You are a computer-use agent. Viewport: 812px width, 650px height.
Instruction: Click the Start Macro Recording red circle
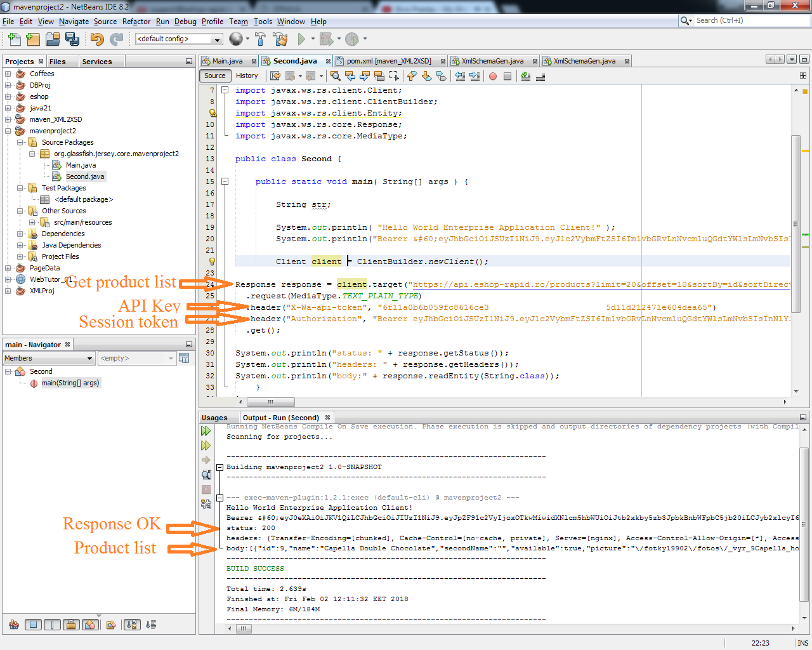(493, 76)
